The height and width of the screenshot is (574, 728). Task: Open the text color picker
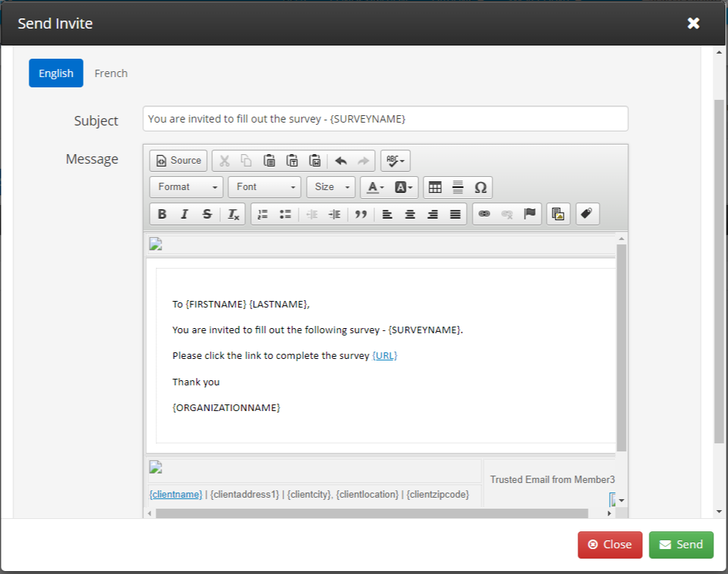(375, 187)
